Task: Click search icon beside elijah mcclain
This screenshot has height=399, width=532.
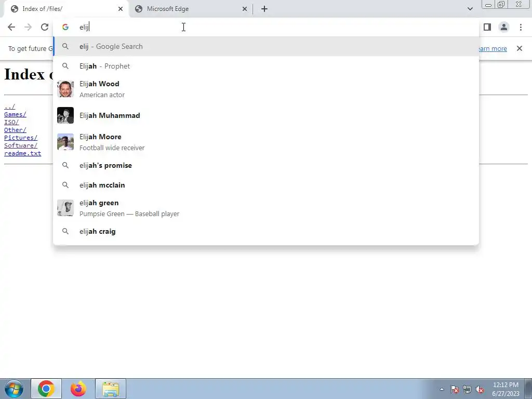Action: 65,185
